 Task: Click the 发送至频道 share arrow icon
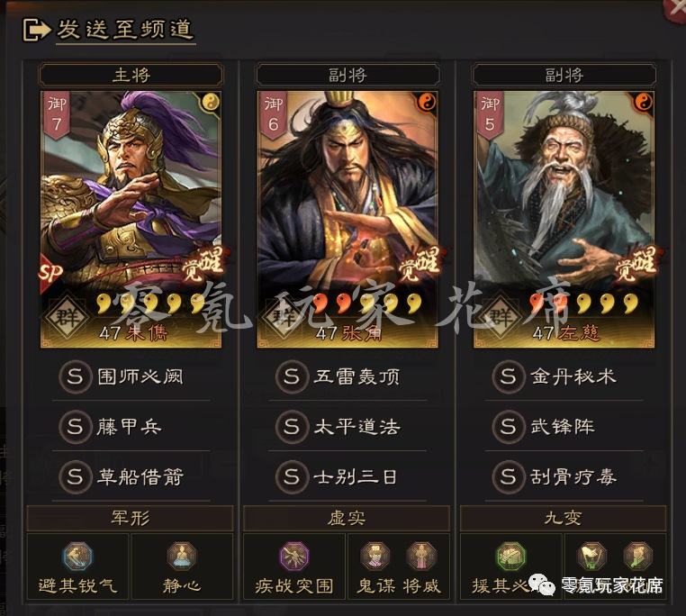coord(37,30)
